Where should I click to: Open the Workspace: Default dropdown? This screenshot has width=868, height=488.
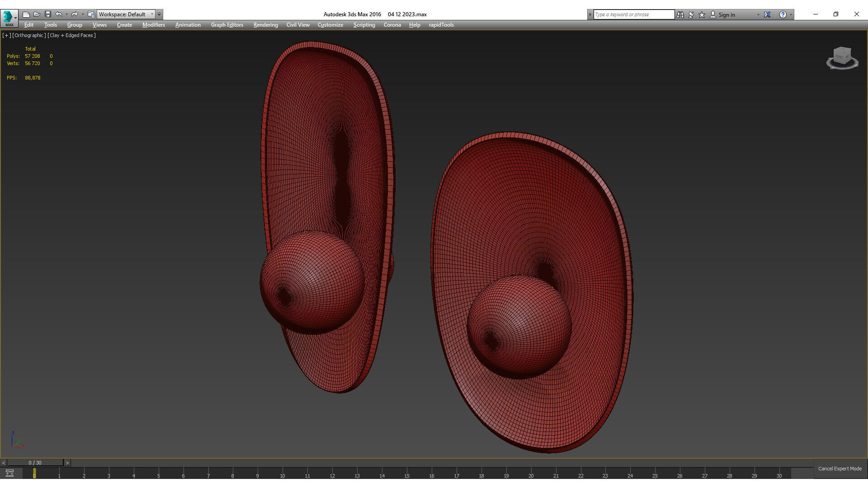pyautogui.click(x=126, y=14)
